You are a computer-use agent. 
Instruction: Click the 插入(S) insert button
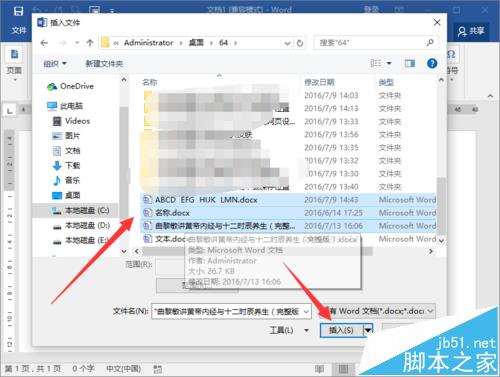pos(341,330)
